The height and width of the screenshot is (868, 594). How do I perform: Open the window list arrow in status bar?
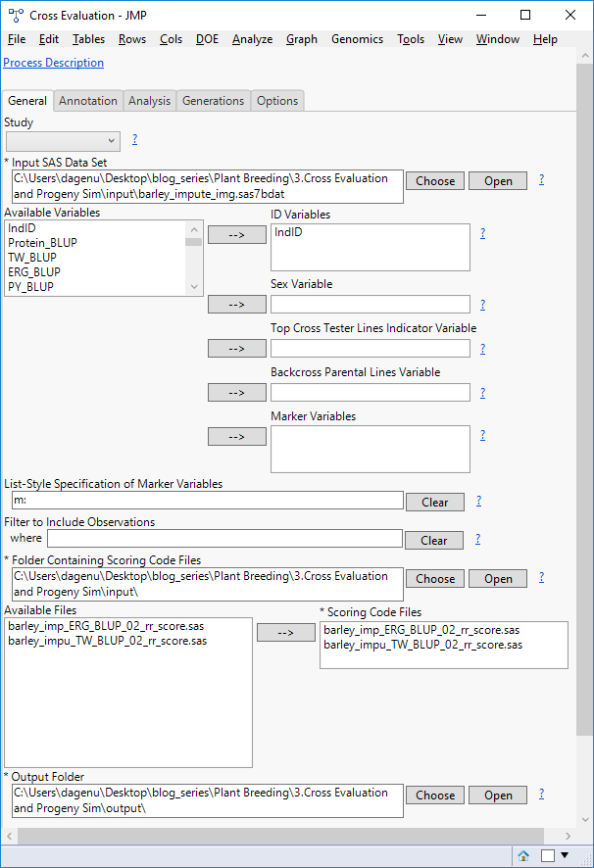565,855
